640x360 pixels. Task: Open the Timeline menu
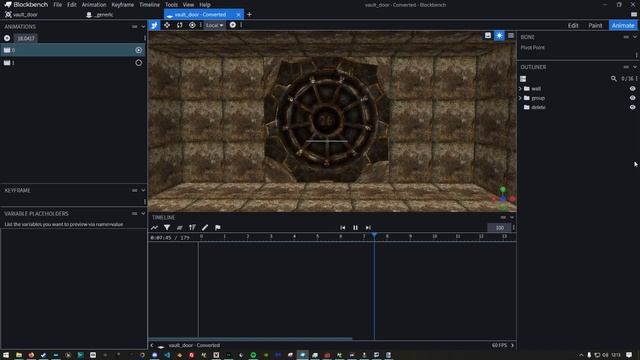pos(149,5)
